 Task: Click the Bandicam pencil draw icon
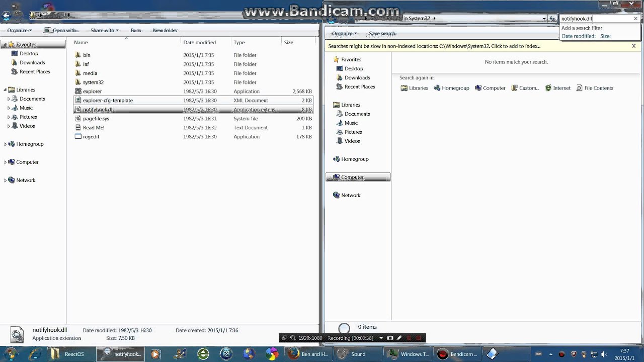(399, 338)
